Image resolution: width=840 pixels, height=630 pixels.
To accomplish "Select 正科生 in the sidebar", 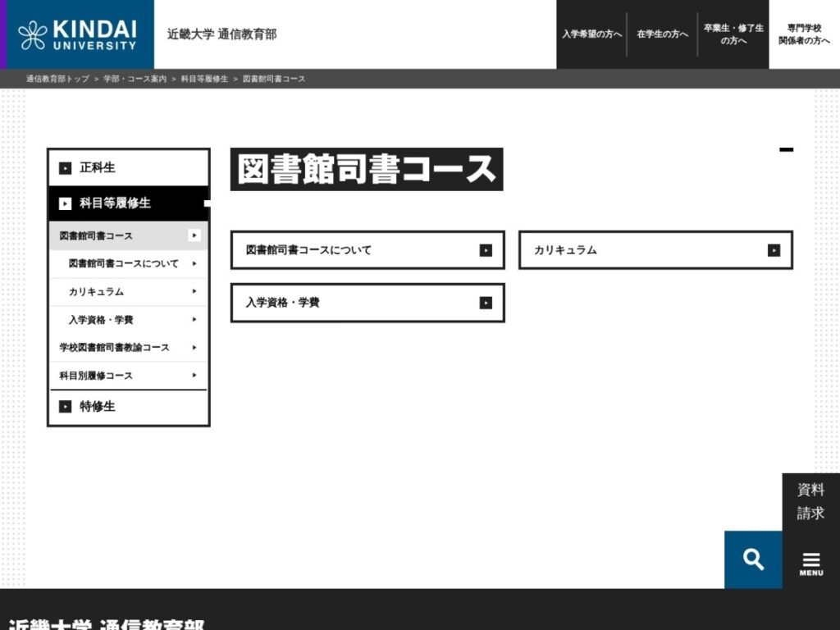I will click(129, 167).
